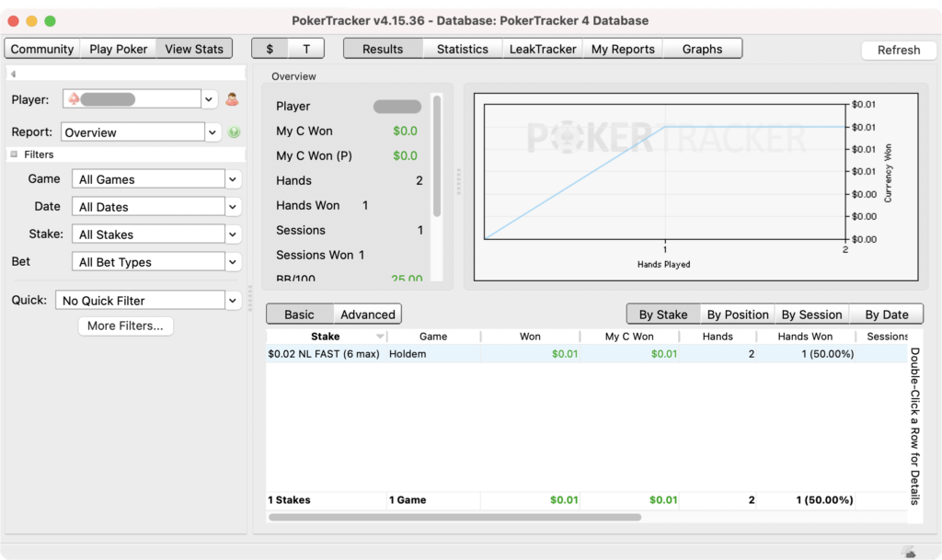Open the Game filter All Games dropdown
Screen dimensions: 942x560
[x=233, y=179]
